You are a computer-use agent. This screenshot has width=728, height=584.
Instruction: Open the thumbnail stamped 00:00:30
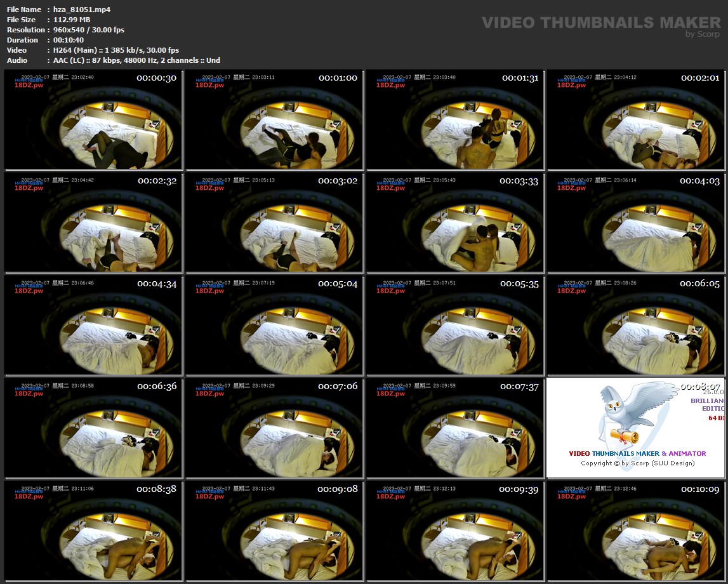point(93,119)
